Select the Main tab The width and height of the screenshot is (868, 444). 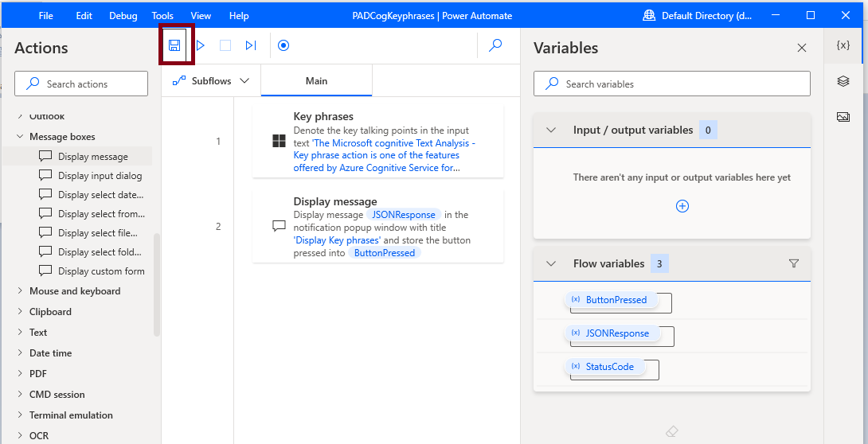(x=316, y=80)
